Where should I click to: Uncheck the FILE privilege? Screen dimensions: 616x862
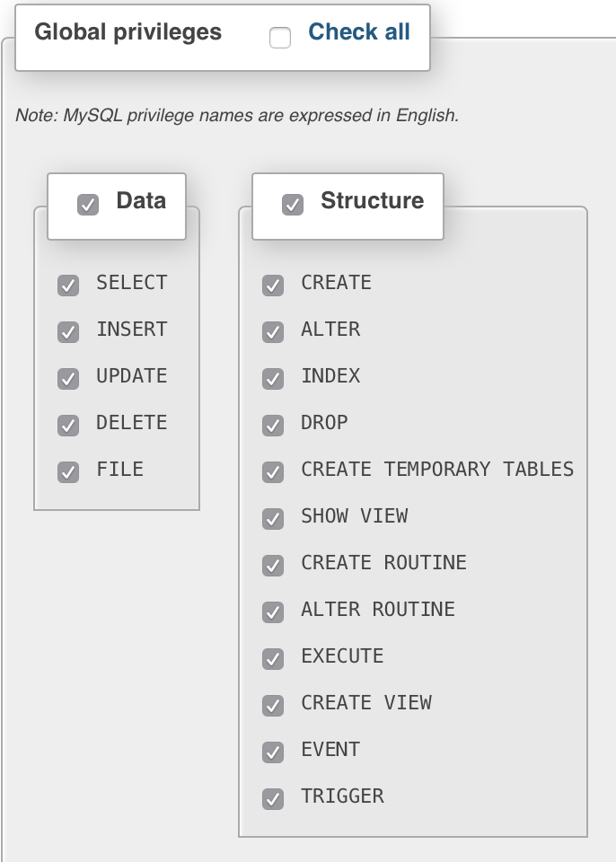(68, 472)
